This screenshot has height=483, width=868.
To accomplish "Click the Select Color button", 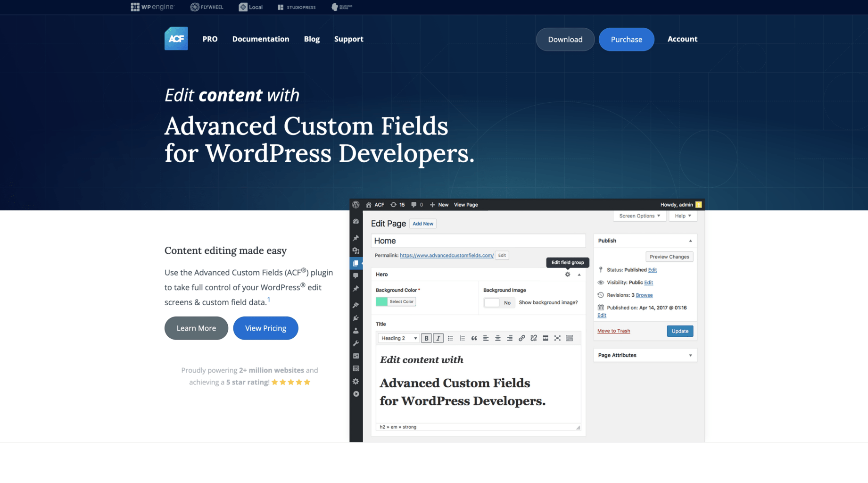I will click(x=402, y=302).
